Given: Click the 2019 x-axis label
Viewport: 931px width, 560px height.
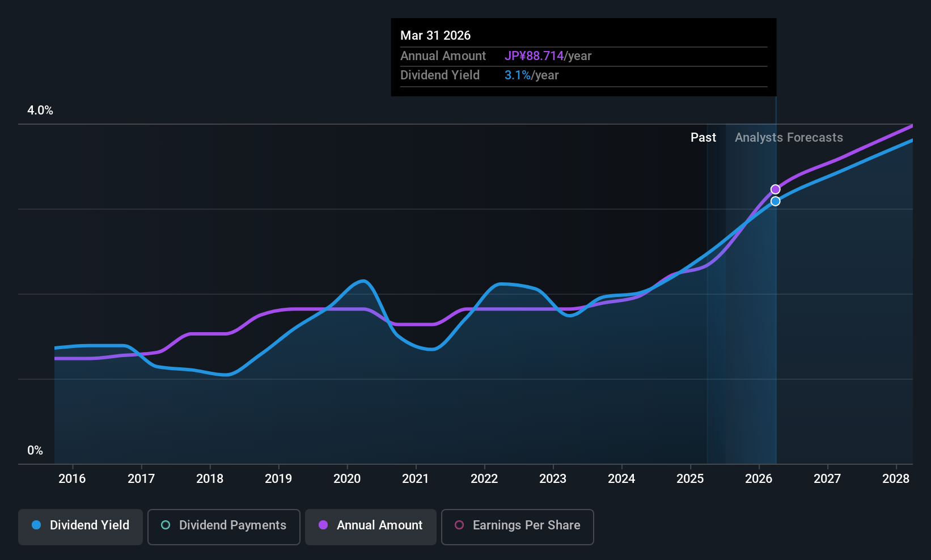Looking at the screenshot, I should (278, 479).
